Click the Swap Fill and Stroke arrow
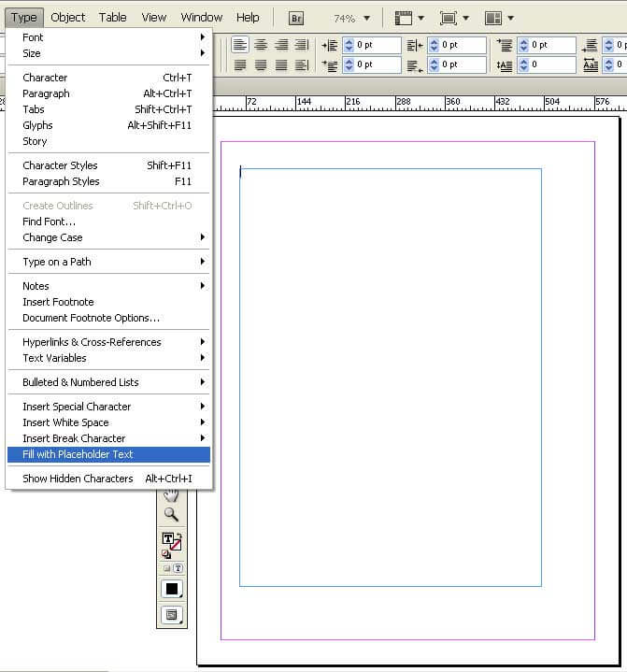Screen dimensions: 627x672 (179, 536)
